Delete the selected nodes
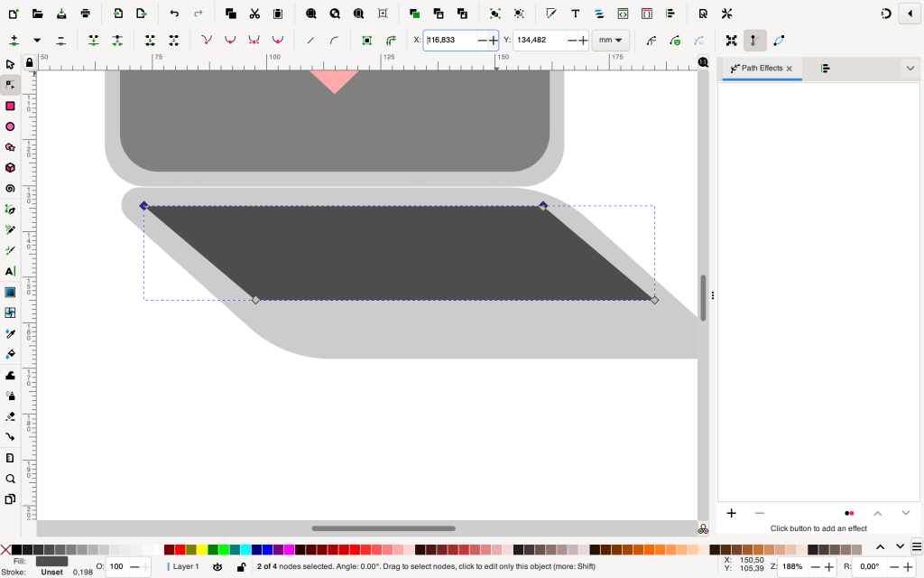The height and width of the screenshot is (578, 924). coord(60,40)
